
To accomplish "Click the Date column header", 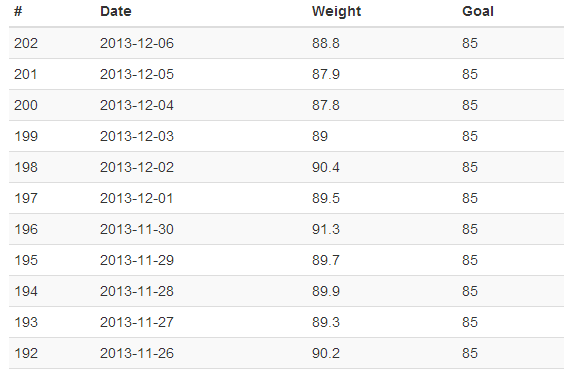I will tap(115, 11).
